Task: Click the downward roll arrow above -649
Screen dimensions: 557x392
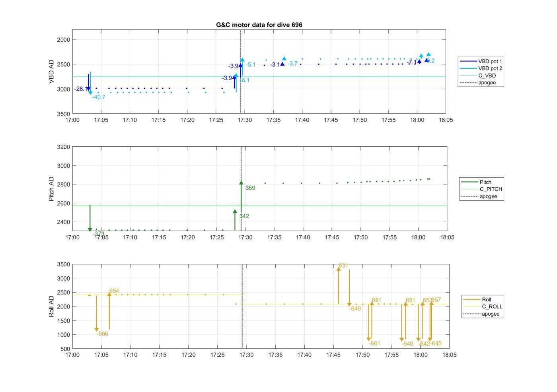Action: 349,288
